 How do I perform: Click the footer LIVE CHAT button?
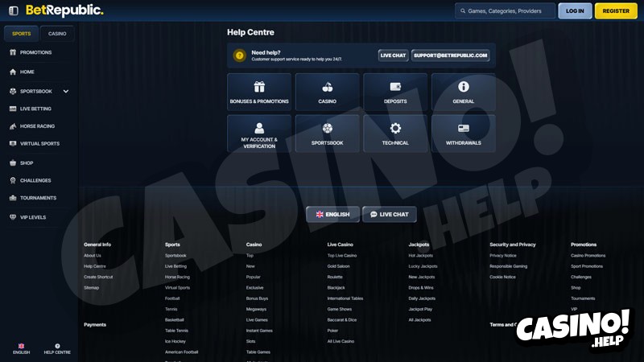390,214
